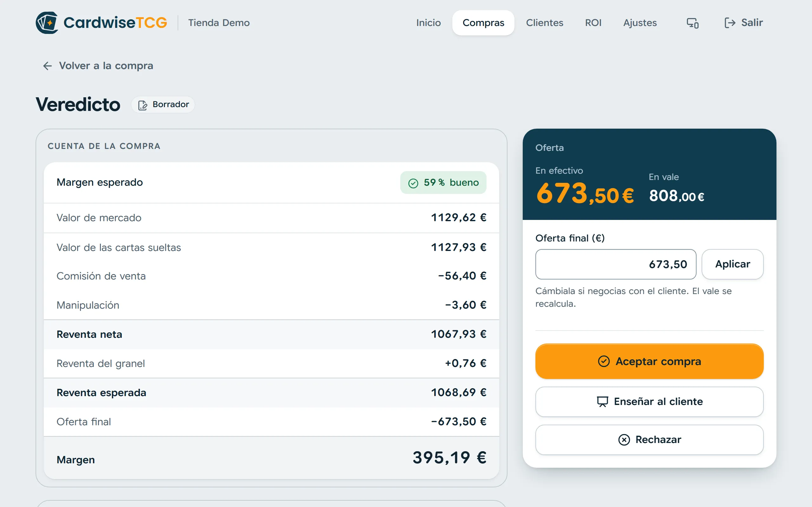The image size is (812, 507).
Task: Click the Aplicar button
Action: (x=732, y=264)
